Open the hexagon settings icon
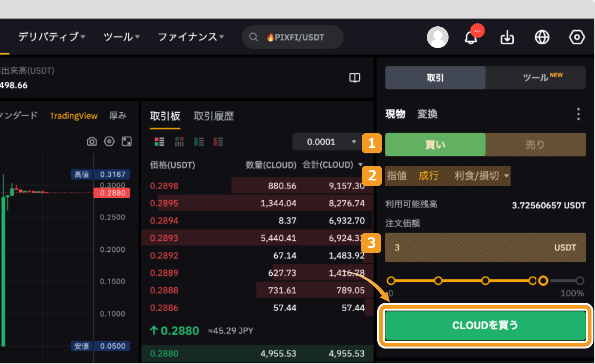Screen dimensions: 595x364 (x=577, y=37)
